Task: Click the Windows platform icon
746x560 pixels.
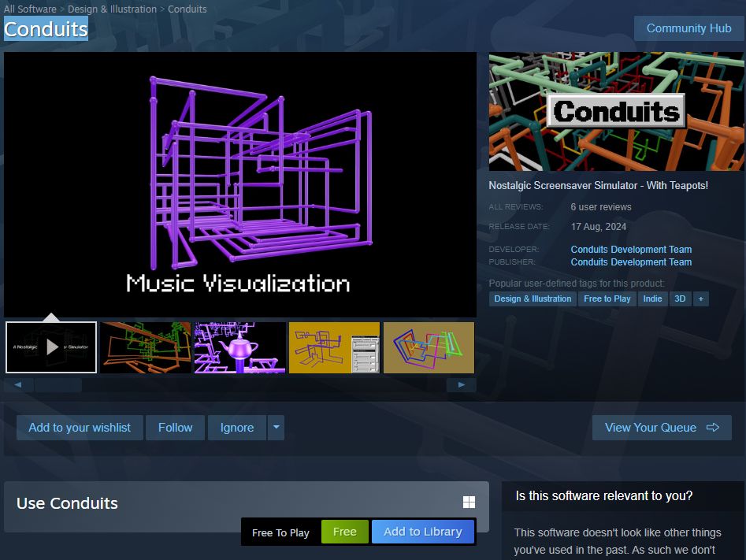Action: (x=469, y=502)
